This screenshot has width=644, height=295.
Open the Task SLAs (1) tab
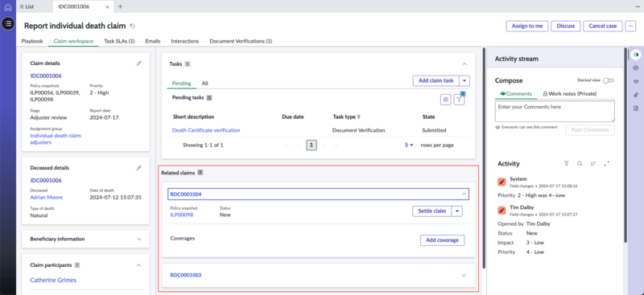(x=119, y=41)
